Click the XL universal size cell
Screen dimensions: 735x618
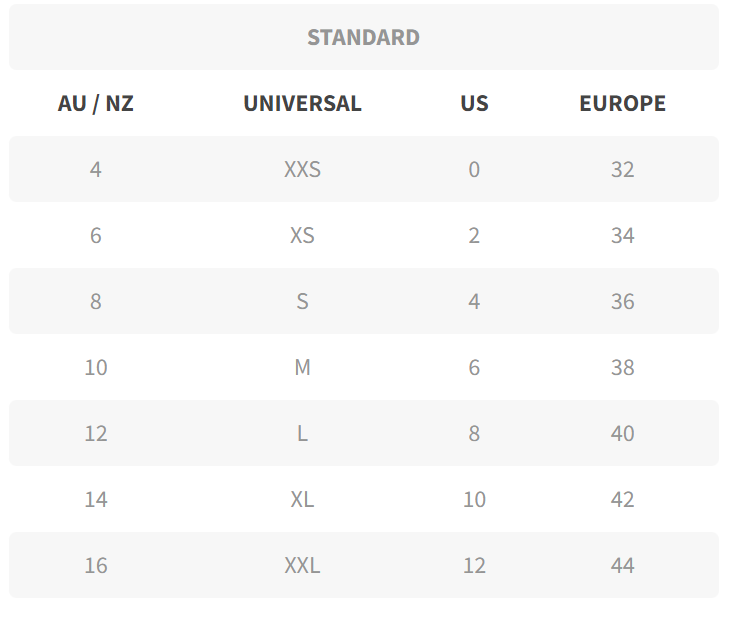pos(302,499)
